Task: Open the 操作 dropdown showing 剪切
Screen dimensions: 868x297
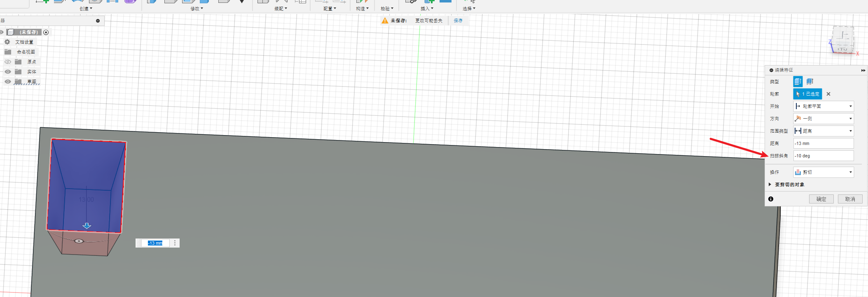Action: pos(823,172)
